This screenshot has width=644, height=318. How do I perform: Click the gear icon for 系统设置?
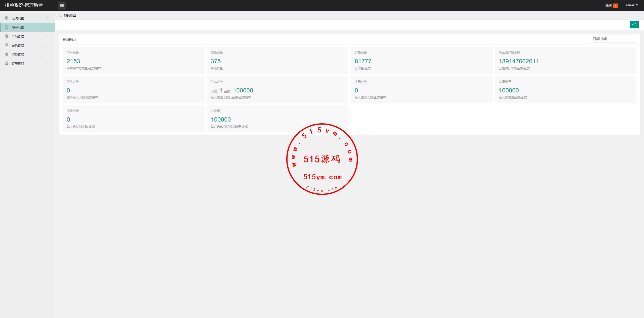point(7,18)
